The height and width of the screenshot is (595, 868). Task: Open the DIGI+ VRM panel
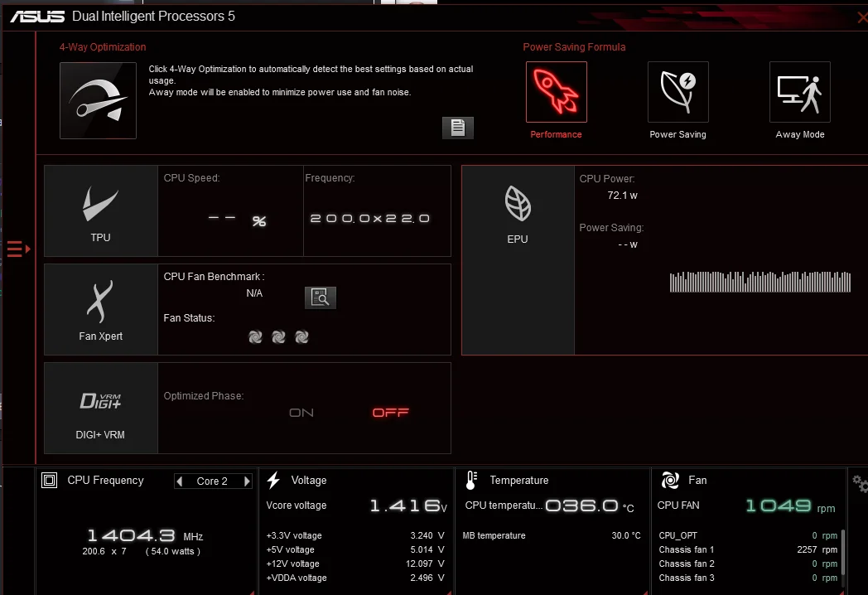(101, 409)
